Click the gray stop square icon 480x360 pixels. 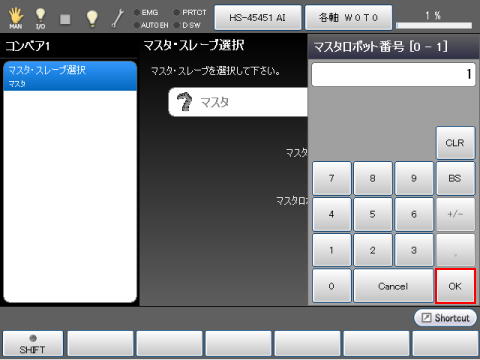[x=65, y=19]
